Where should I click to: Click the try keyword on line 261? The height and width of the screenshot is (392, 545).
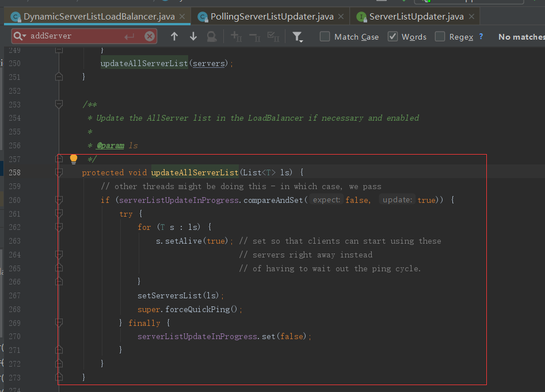(x=126, y=214)
